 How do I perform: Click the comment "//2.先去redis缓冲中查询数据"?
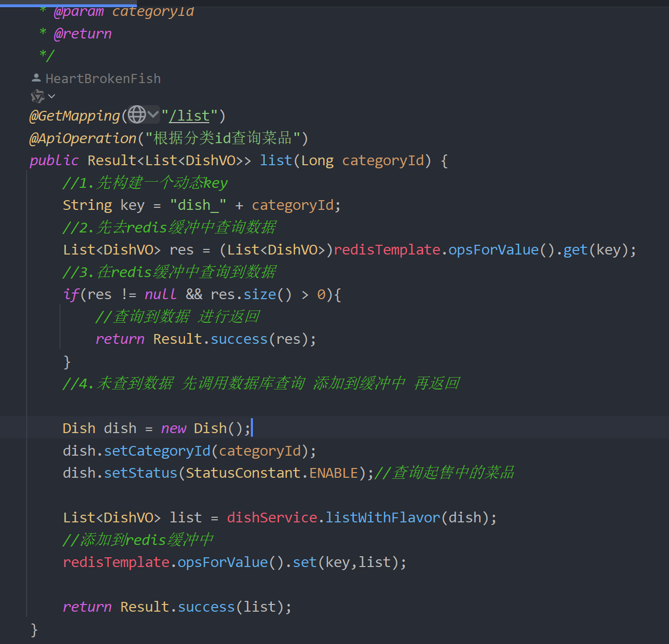click(169, 227)
